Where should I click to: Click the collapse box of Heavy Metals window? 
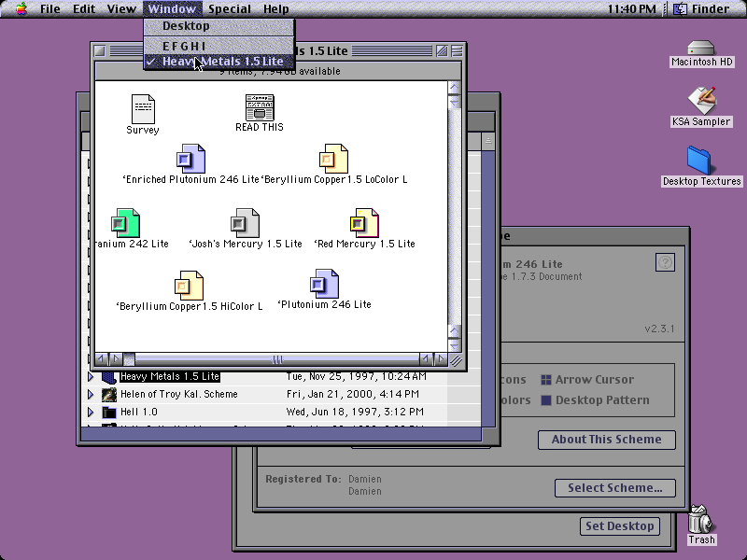(x=457, y=50)
